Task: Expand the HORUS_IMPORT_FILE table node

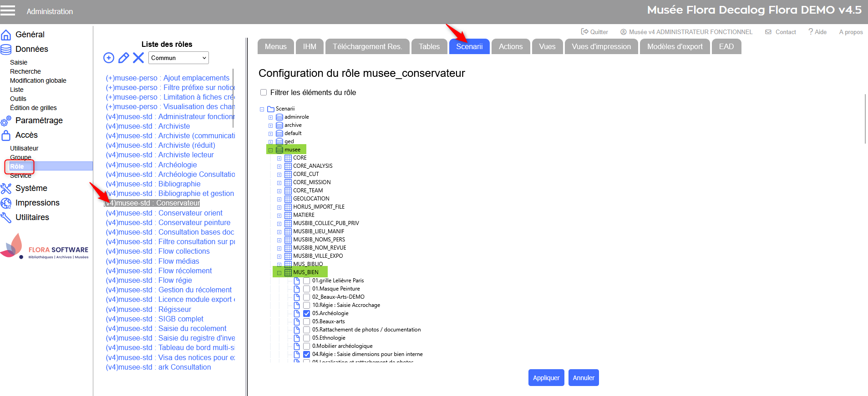Action: 279,207
